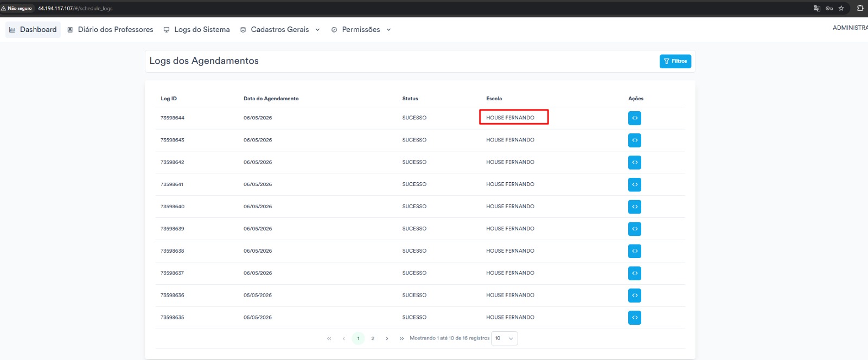Click date 05/05/2026 in row 73598635
Viewport: 868px width, 360px height.
(258, 318)
